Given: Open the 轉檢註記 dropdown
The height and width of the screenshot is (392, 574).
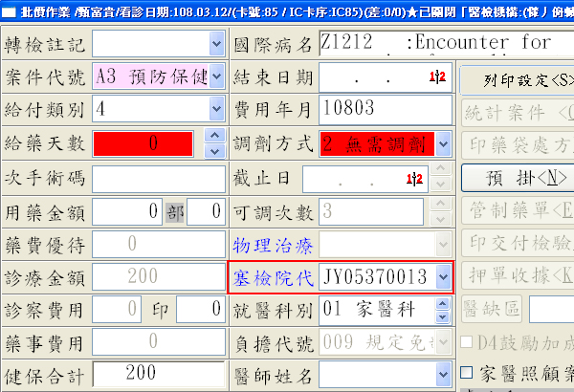Looking at the screenshot, I should tap(215, 44).
